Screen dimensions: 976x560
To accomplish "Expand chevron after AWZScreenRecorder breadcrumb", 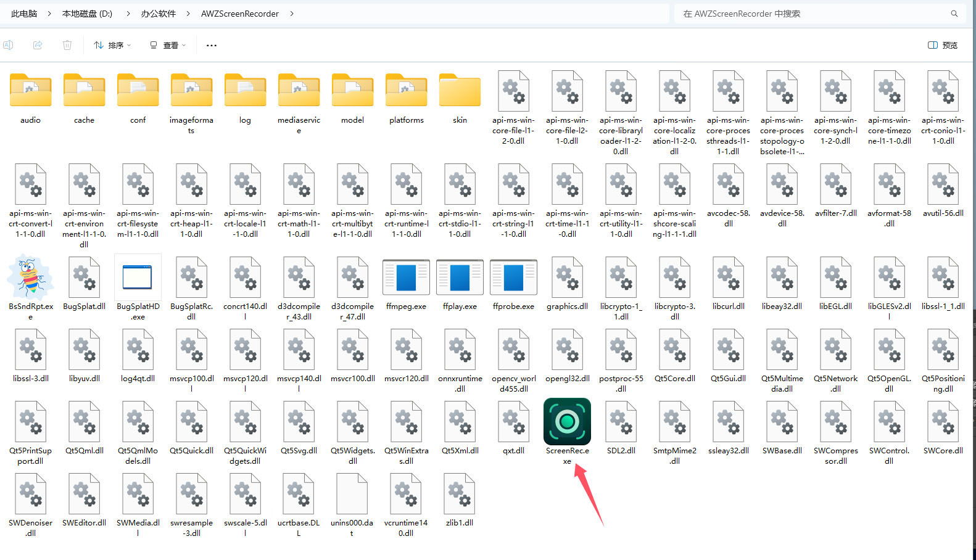I will pos(292,14).
